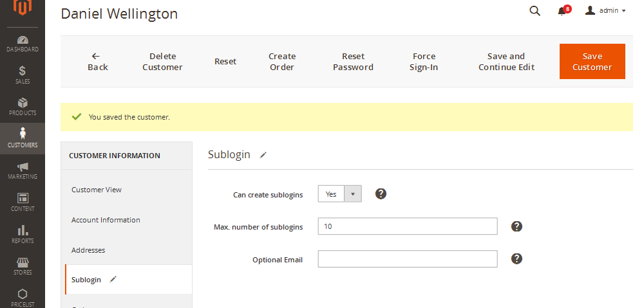
Task: Click the CUSTOMER INFORMATION panel header
Action: click(115, 156)
